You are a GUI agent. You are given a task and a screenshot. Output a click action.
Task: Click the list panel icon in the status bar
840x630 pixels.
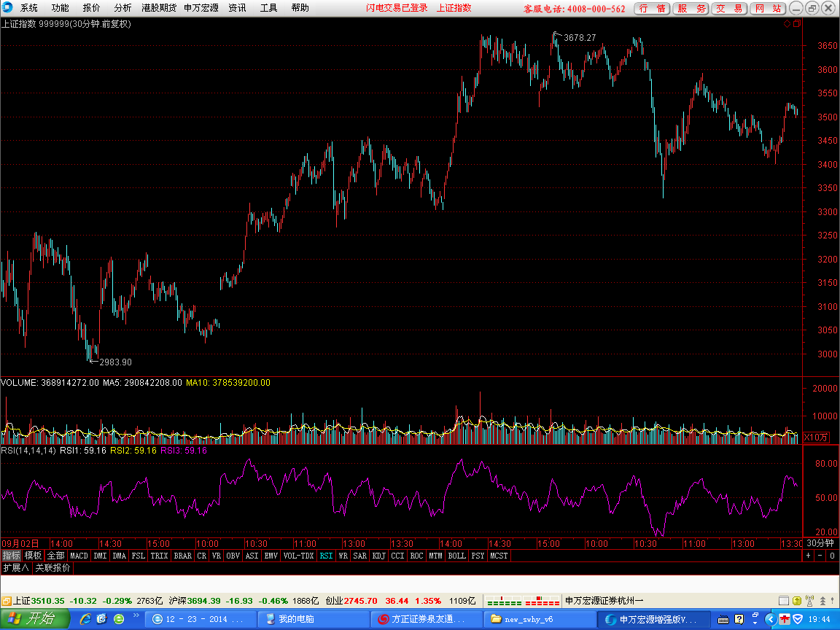click(x=784, y=601)
